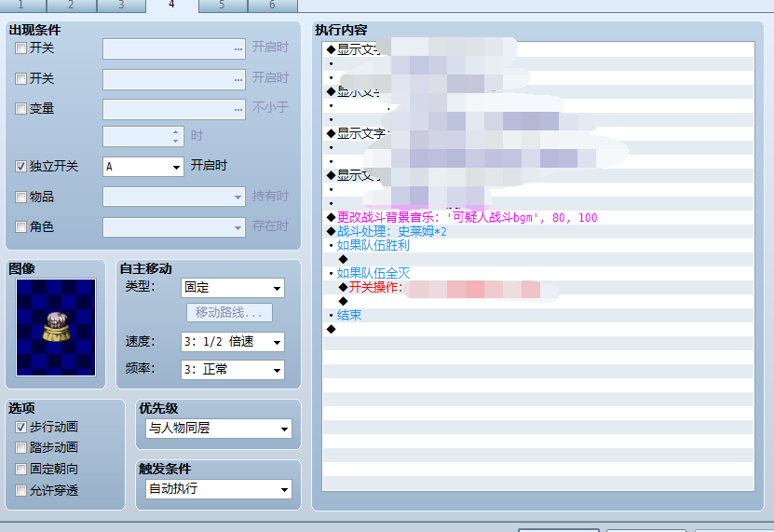Open the 频率 3: 正常 dropdown
The height and width of the screenshot is (532, 774).
tap(233, 370)
